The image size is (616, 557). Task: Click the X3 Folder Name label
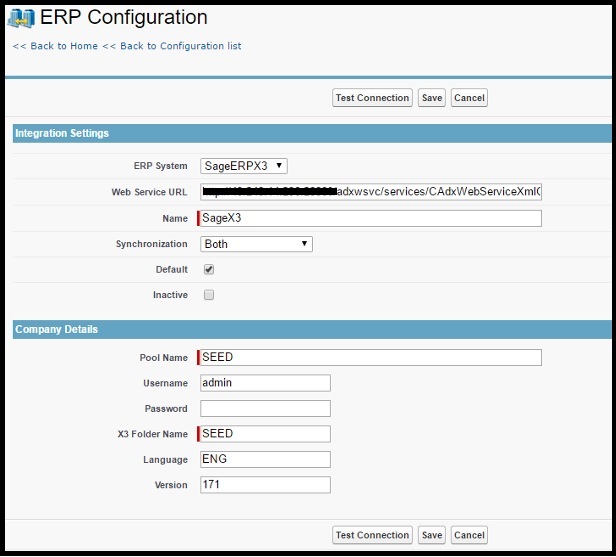152,434
